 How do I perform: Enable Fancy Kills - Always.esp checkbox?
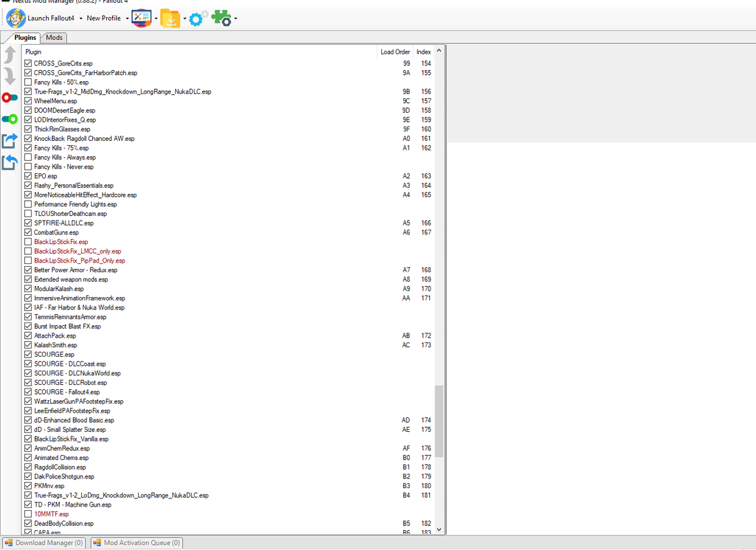point(28,157)
